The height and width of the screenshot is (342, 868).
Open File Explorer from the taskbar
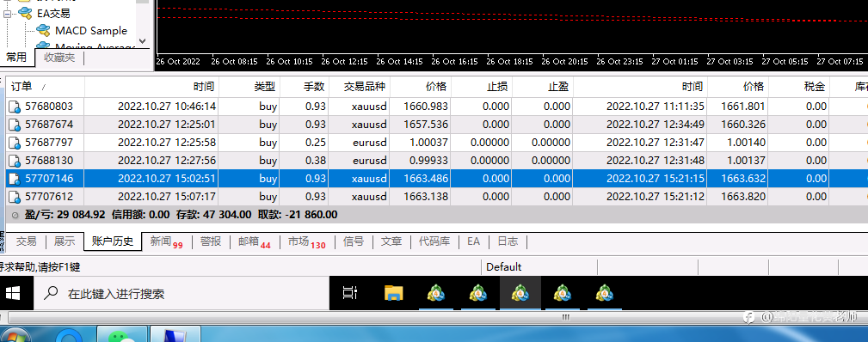393,293
